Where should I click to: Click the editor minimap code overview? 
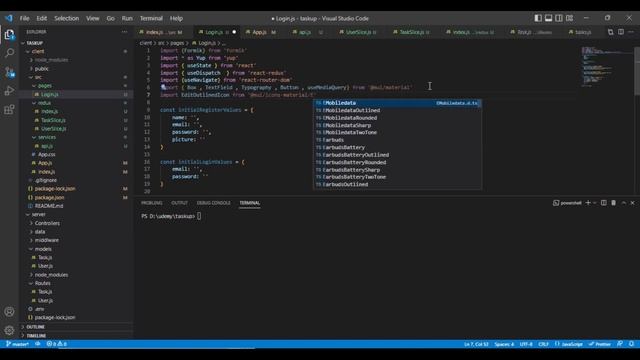point(607,67)
